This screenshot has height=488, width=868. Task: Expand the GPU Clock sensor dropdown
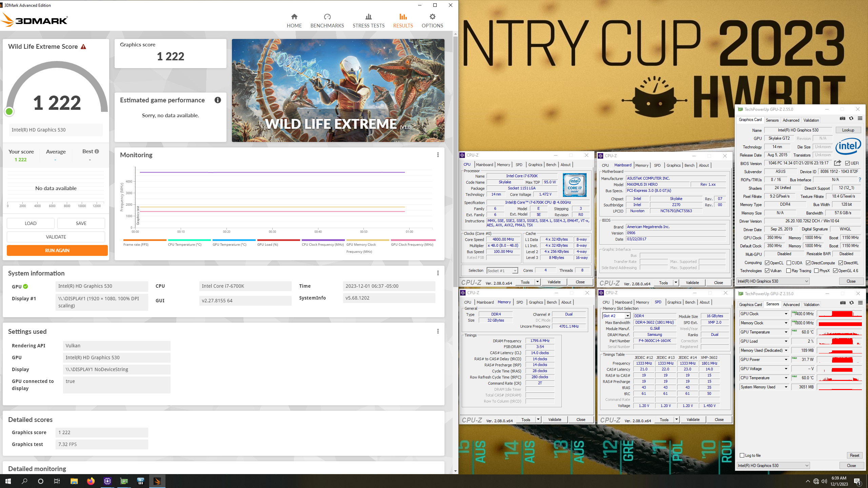coord(786,314)
